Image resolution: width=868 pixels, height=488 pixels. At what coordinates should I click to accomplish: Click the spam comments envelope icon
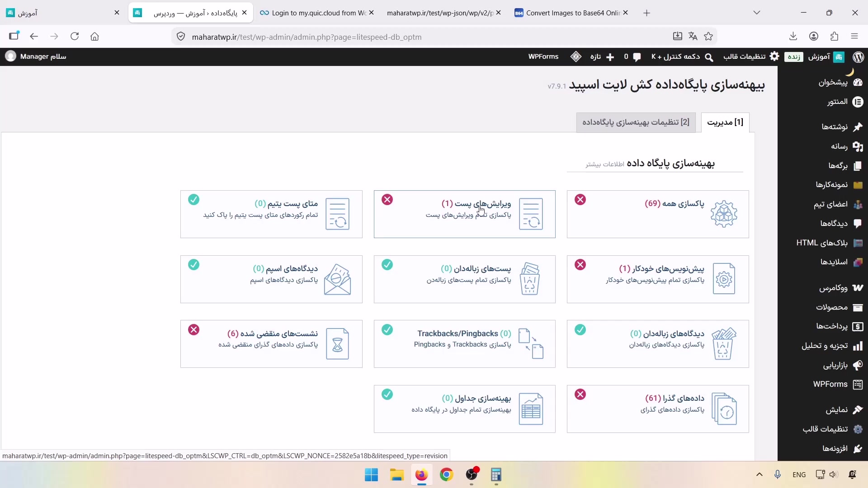(x=337, y=279)
